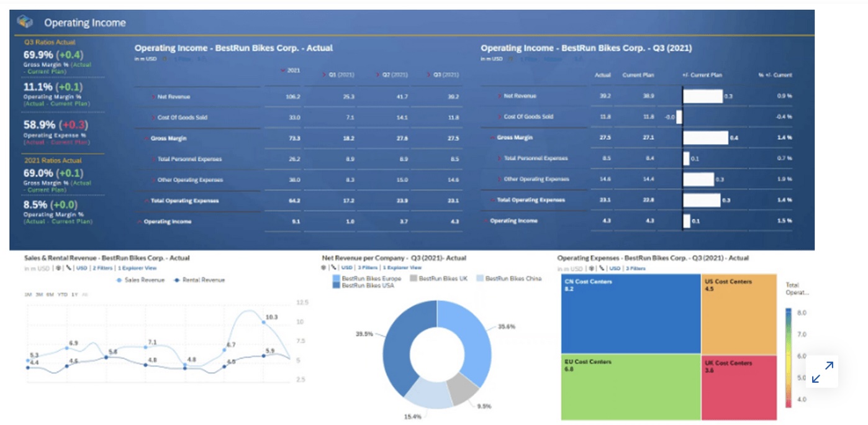
Task: Open 3 Filters link under Net Revenue per Company
Action: [368, 268]
